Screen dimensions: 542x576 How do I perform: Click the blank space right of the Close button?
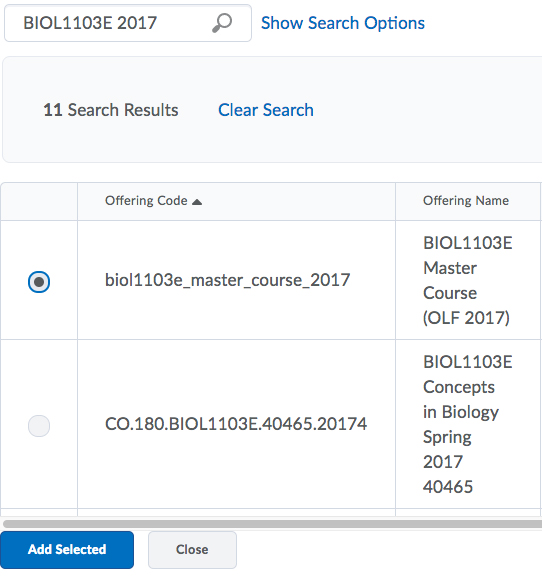pyautogui.click(x=389, y=550)
